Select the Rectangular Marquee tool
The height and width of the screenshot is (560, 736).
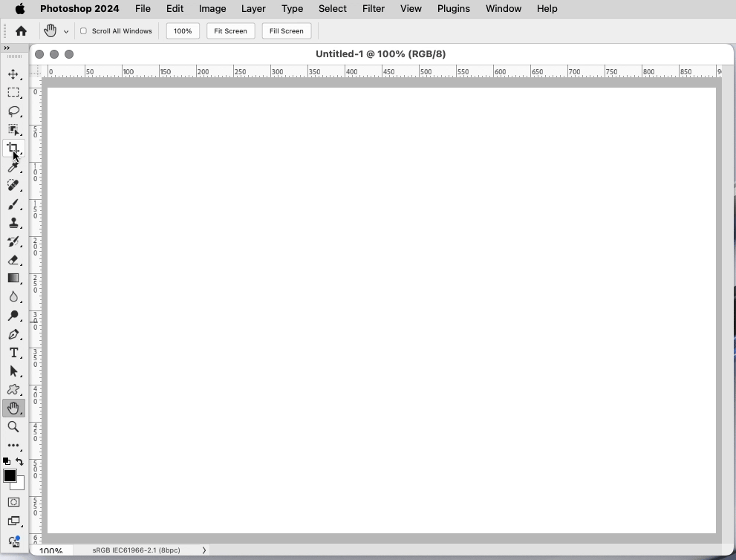[x=13, y=93]
